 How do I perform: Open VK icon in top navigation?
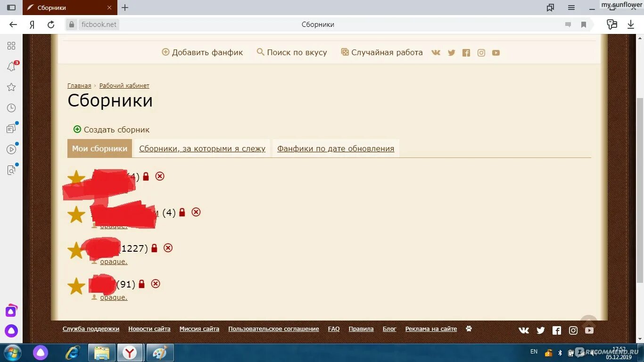coord(436,53)
